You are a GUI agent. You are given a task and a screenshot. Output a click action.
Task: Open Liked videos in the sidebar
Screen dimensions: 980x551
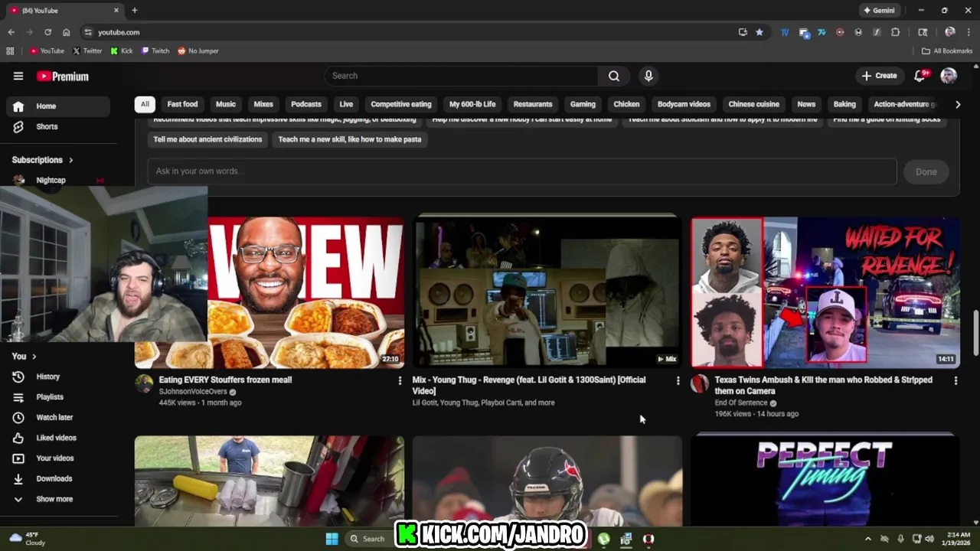58,438
